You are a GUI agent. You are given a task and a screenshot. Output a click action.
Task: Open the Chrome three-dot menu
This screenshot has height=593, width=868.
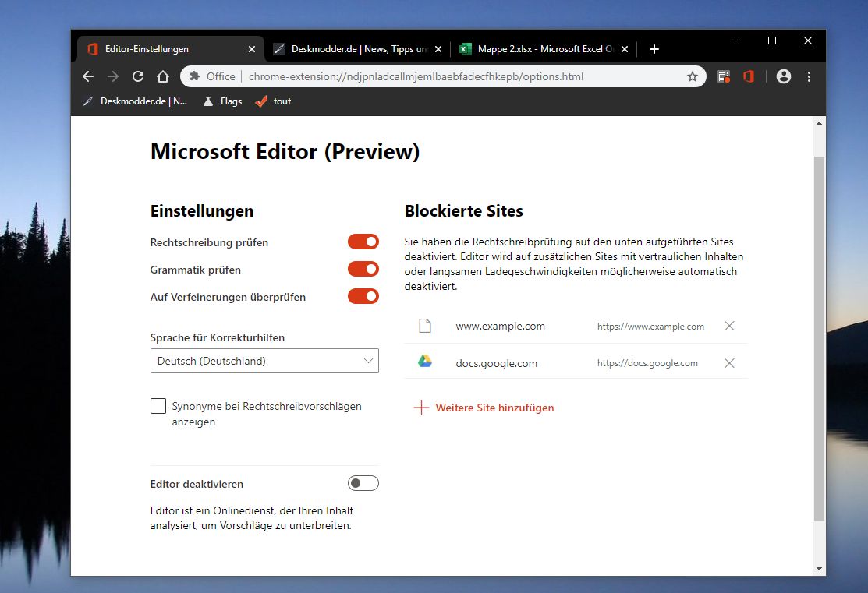(x=809, y=76)
